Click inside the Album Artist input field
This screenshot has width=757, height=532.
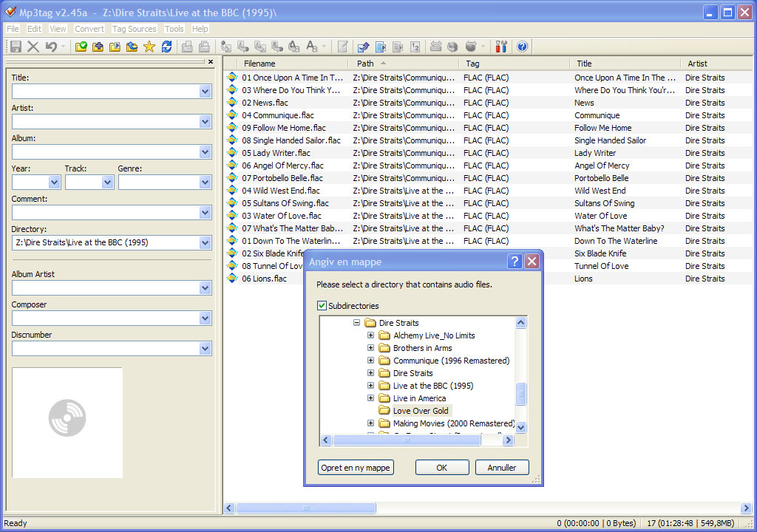click(106, 287)
